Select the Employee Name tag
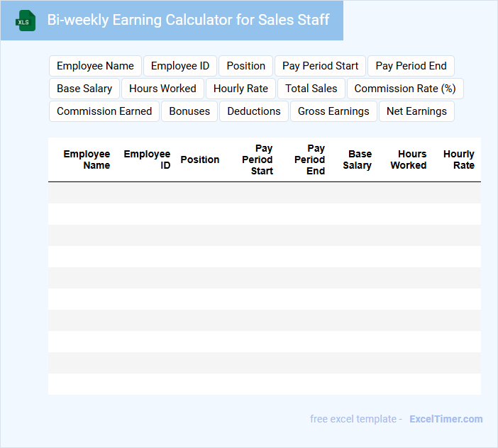Screen dimensions: 498x448 95,66
